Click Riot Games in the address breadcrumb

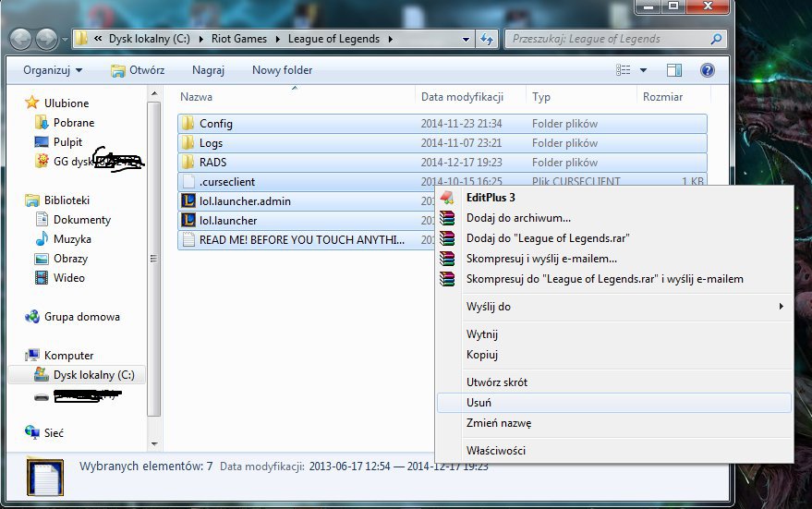click(x=239, y=39)
